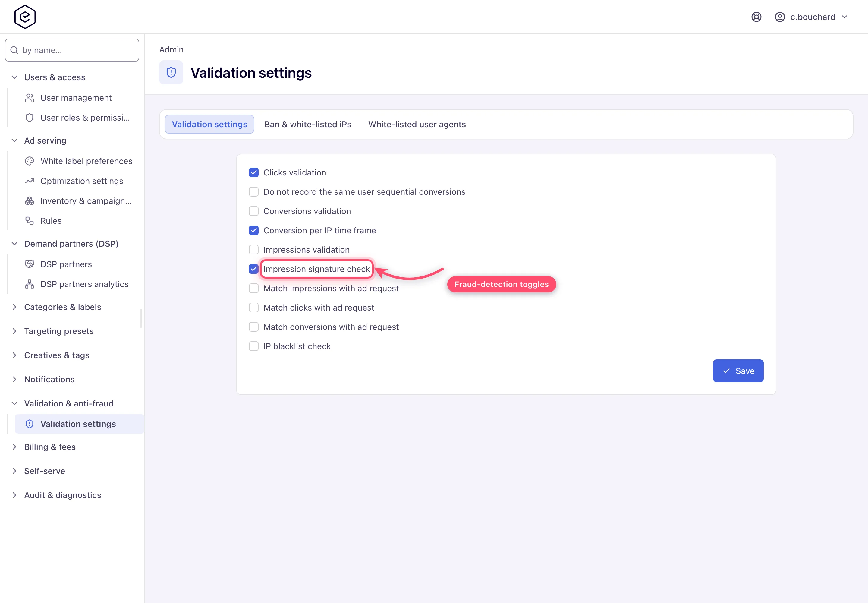Click the Inventory & campaign cubes icon

(30, 201)
